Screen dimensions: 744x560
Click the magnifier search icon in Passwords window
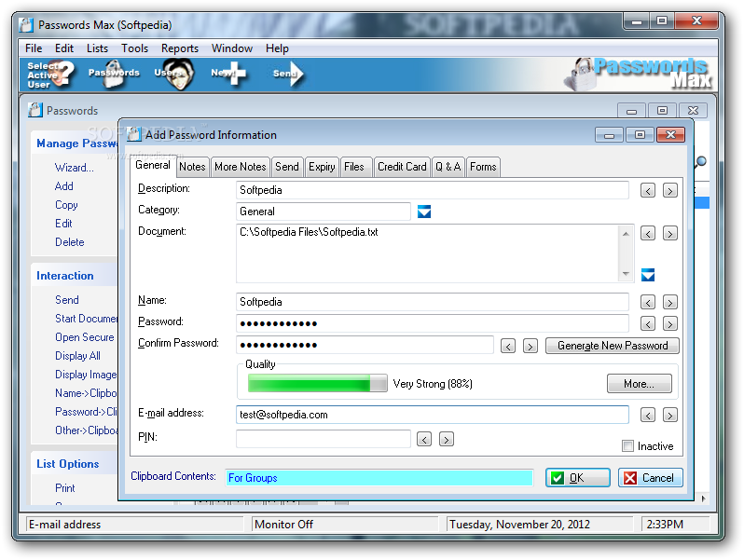pos(701,162)
